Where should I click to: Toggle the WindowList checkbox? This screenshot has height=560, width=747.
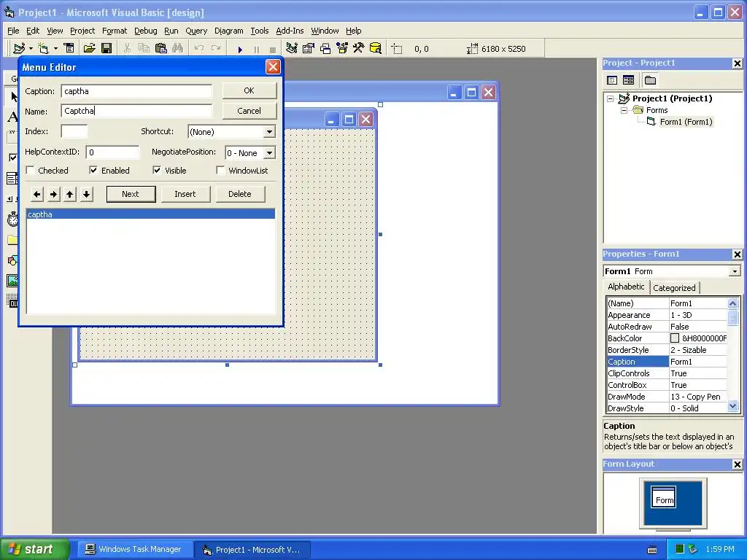[220, 171]
